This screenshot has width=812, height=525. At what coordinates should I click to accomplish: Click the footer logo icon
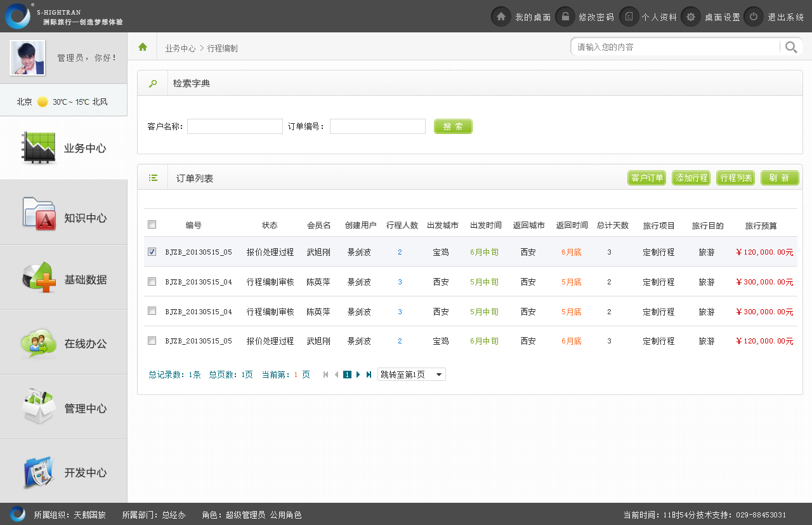(x=17, y=514)
